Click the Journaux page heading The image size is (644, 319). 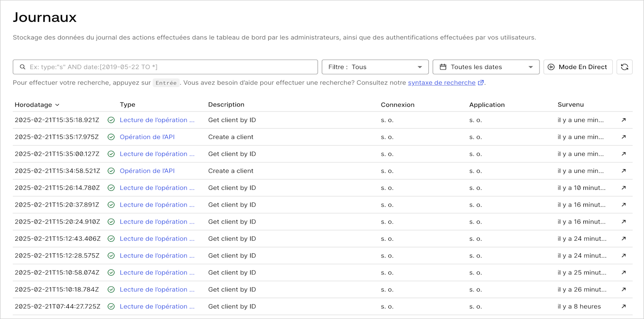[45, 17]
